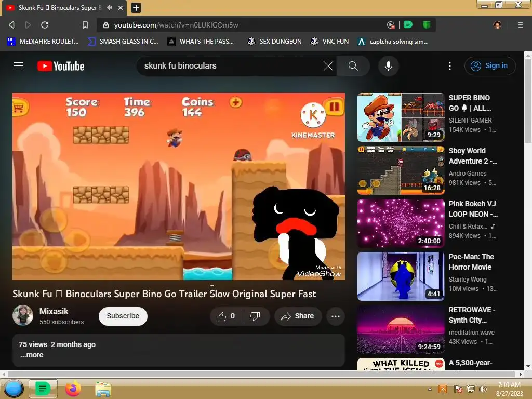This screenshot has height=399, width=532.
Task: Open the file explorer taskbar icon
Action: pos(103,389)
